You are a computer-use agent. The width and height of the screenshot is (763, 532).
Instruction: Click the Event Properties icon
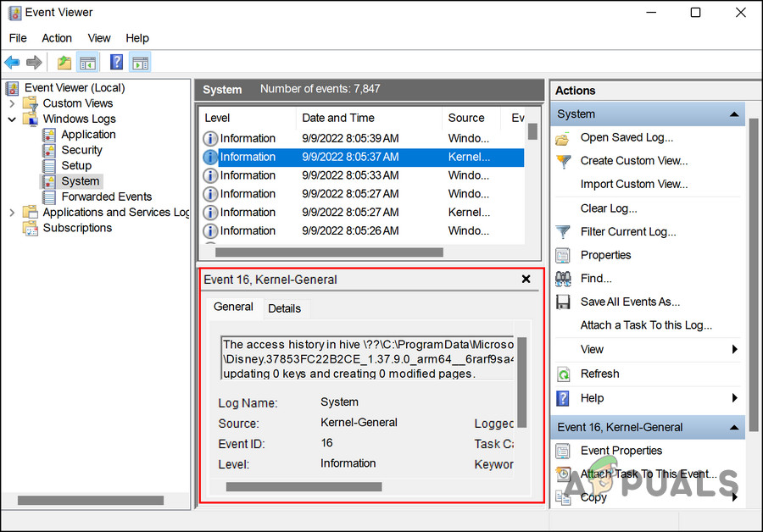point(563,451)
